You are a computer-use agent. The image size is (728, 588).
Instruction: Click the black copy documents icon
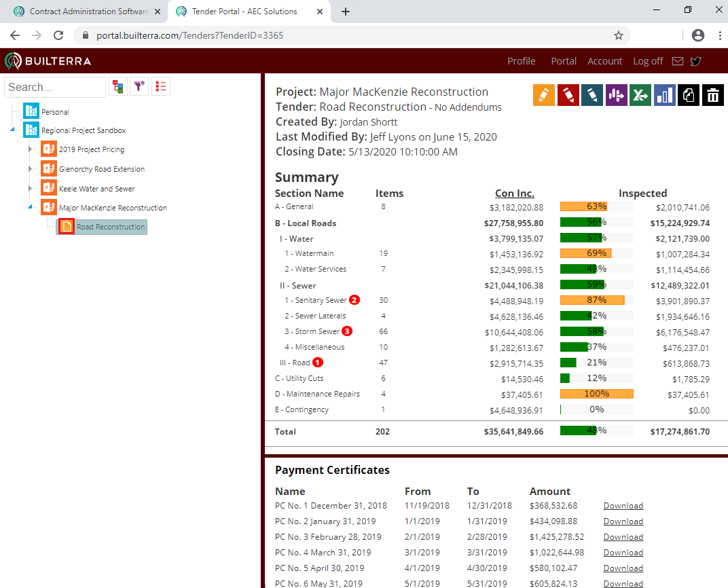point(689,95)
